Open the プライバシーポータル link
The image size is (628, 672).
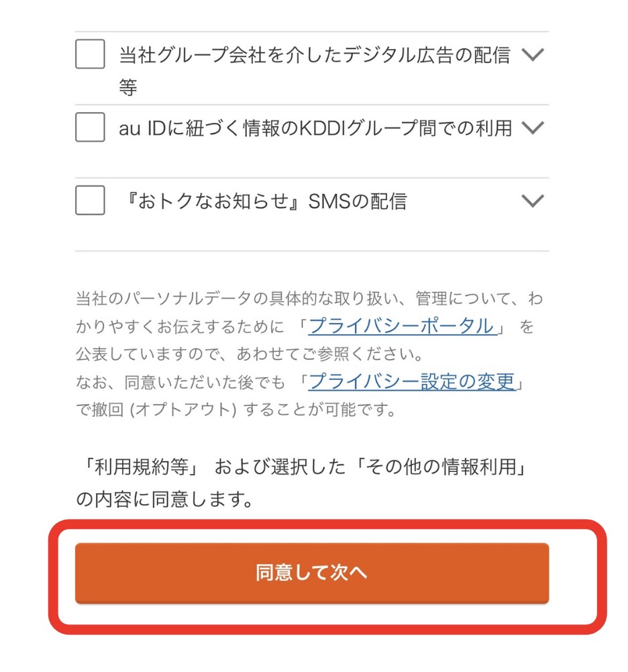[401, 326]
